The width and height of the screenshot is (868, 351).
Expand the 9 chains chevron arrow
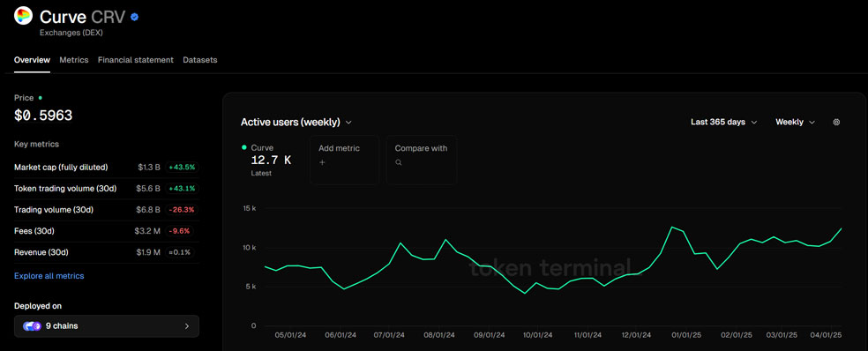click(186, 326)
